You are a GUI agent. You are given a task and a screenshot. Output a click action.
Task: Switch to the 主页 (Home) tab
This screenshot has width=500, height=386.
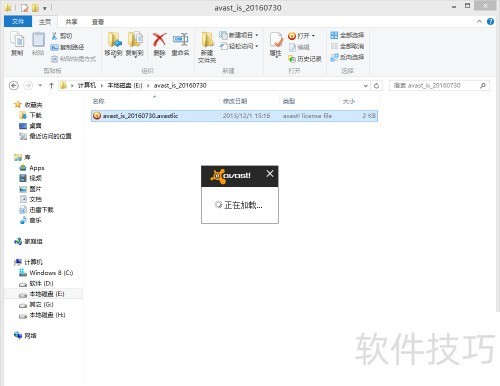(45, 22)
